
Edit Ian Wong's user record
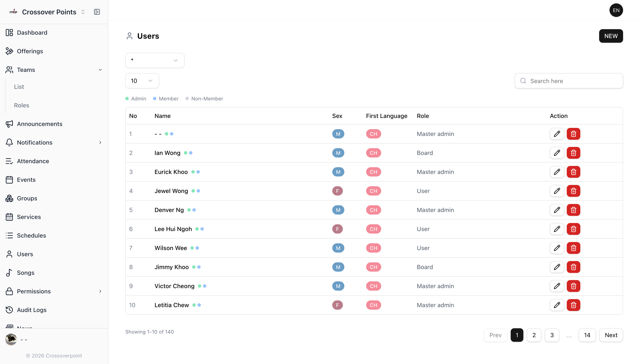(557, 153)
